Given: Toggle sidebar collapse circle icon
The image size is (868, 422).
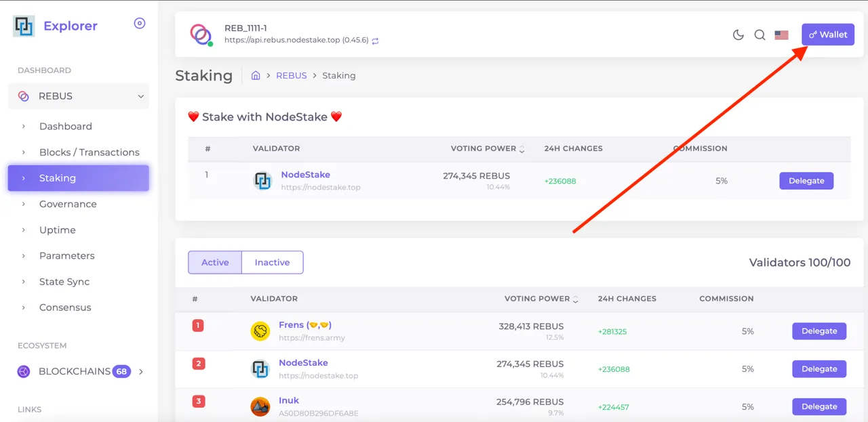Looking at the screenshot, I should [140, 23].
